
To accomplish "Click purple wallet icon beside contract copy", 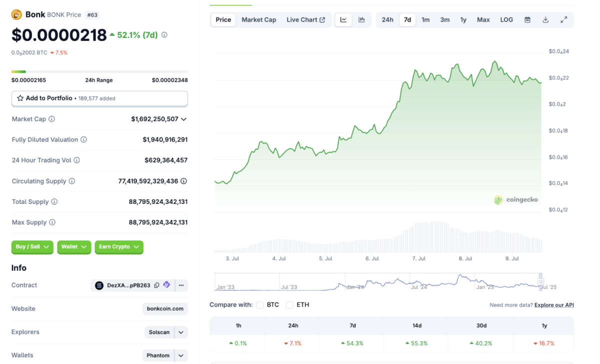I will [x=166, y=285].
